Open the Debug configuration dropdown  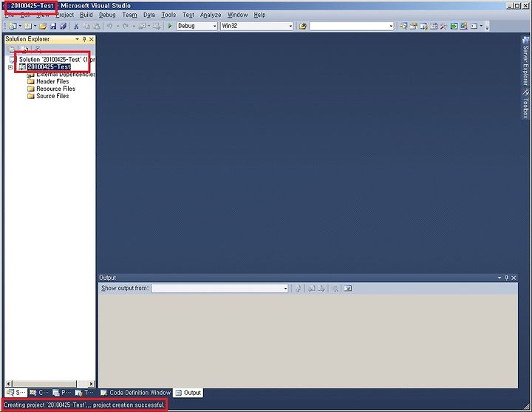point(214,26)
